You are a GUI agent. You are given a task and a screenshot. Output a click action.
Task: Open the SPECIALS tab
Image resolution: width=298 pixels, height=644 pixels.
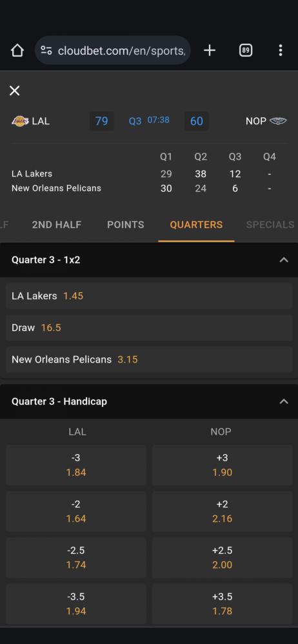point(270,225)
